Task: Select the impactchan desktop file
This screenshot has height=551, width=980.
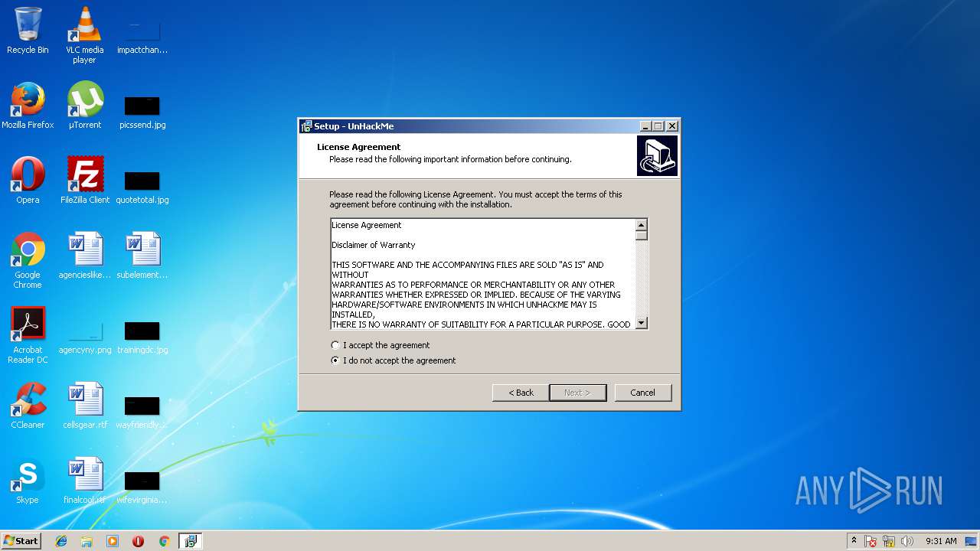Action: point(142,37)
